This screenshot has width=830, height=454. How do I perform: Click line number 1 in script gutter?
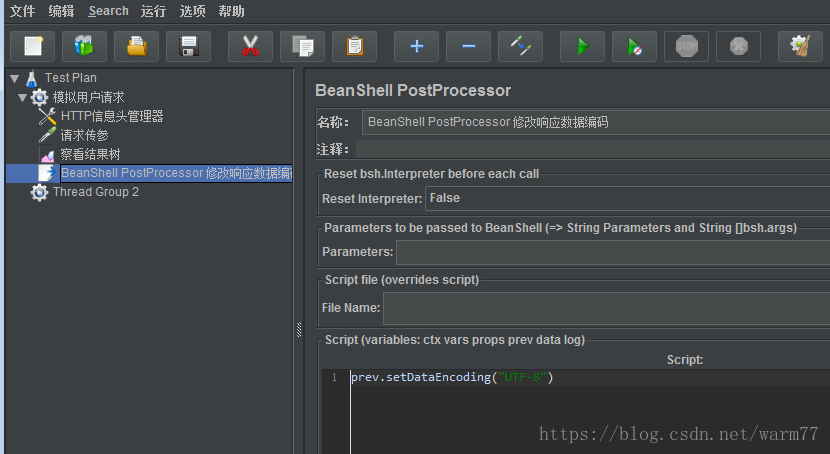(335, 377)
